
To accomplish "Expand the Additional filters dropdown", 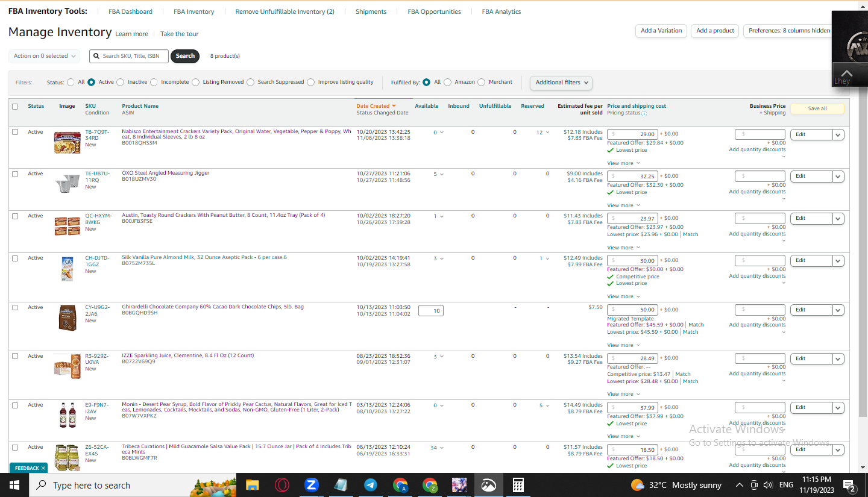I will point(561,83).
